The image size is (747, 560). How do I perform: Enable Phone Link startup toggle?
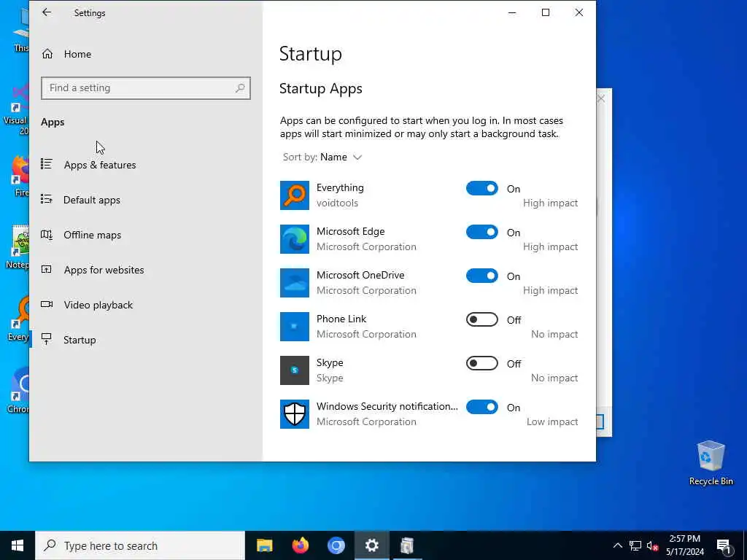click(x=481, y=319)
